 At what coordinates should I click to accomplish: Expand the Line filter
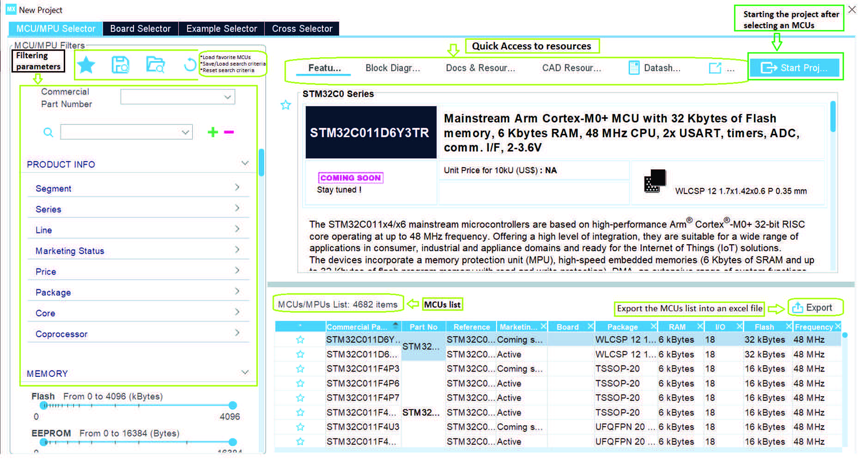237,229
